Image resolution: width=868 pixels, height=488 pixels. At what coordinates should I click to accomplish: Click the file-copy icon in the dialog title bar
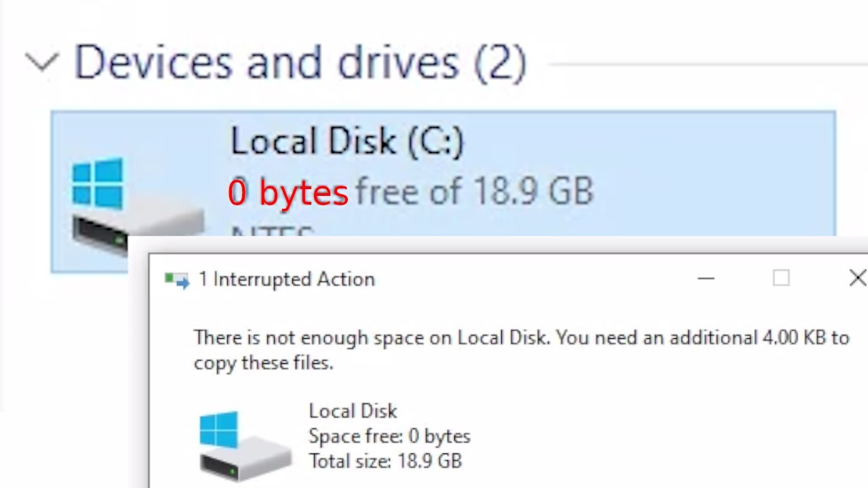coord(177,280)
